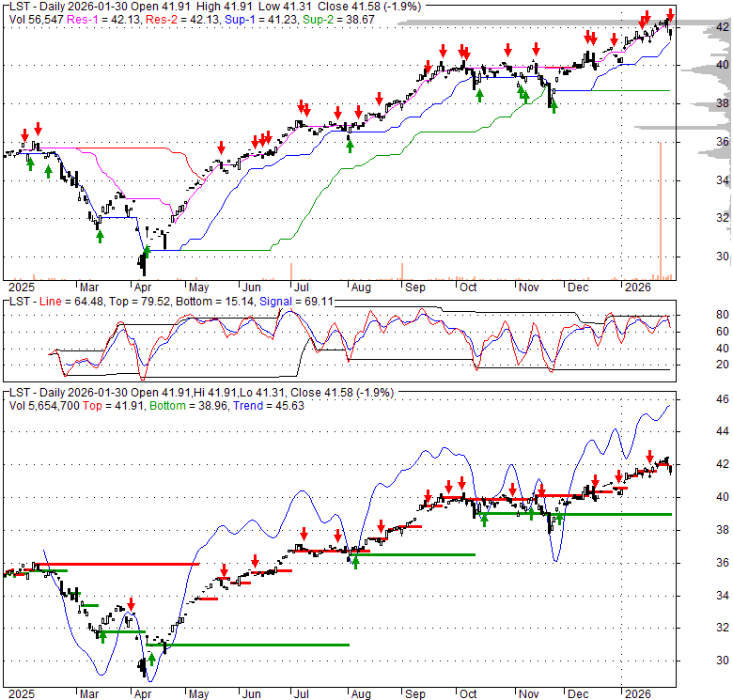Click the green buy arrow at April low, top chart
Viewport: 733px width, 700px height.
click(147, 251)
